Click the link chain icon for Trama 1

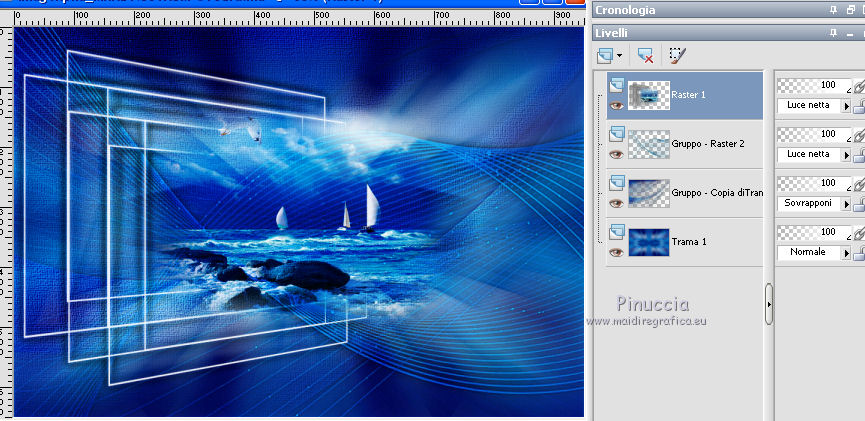859,233
